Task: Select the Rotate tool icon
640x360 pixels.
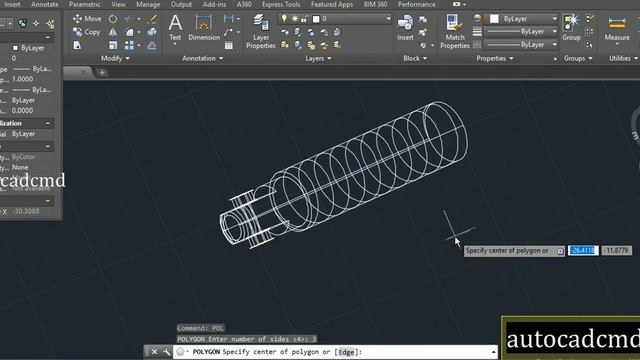Action: (x=113, y=19)
